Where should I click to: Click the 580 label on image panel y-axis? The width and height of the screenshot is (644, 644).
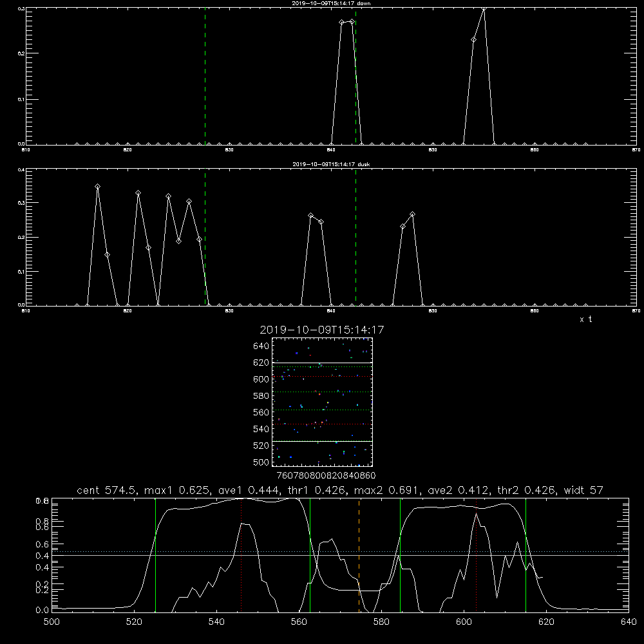(x=261, y=396)
